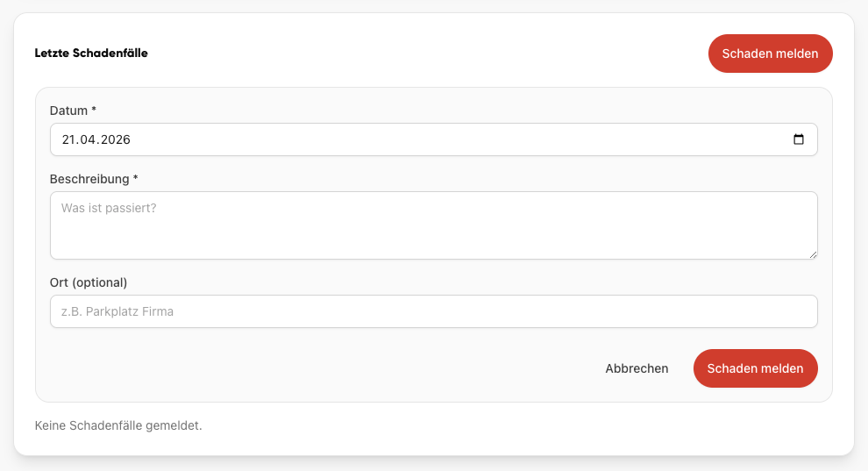Focus the 'z.B. Parkplatz Firma' location field
Image resolution: width=868 pixels, height=471 pixels.
coord(433,311)
